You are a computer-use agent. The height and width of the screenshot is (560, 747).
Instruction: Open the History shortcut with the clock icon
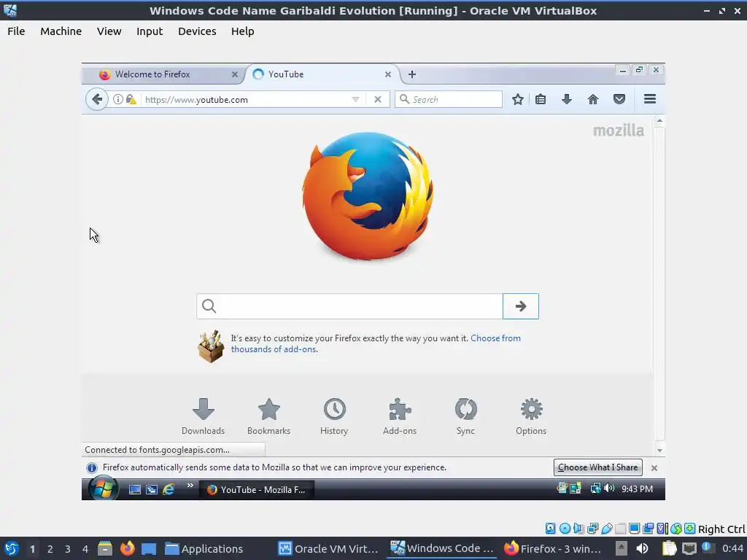(334, 416)
